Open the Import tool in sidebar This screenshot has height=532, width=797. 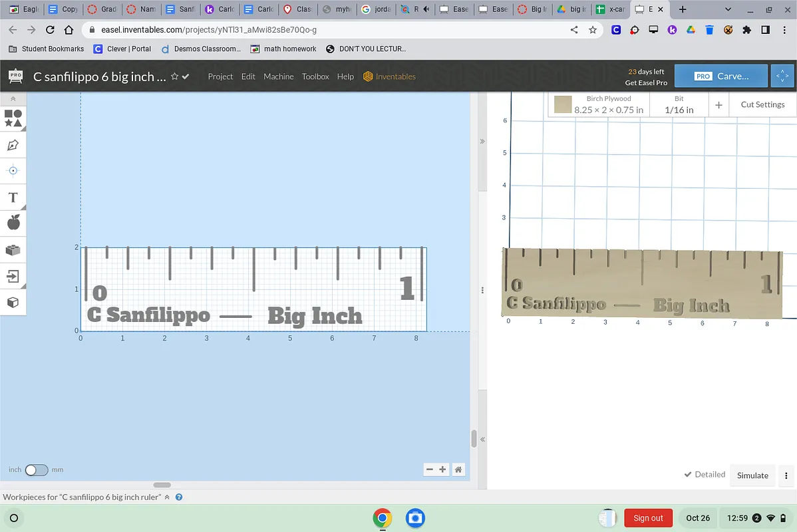13,276
